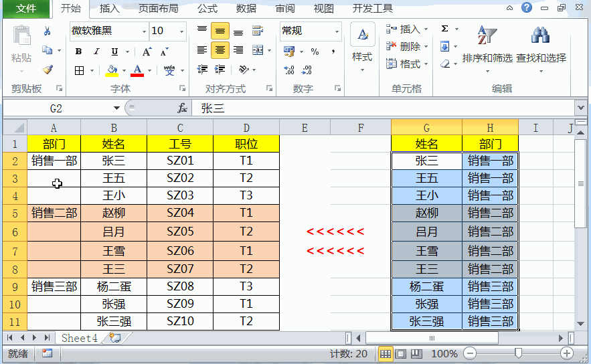The height and width of the screenshot is (364, 591).
Task: Switch to the Formulas (公式) tab
Action: [207, 8]
